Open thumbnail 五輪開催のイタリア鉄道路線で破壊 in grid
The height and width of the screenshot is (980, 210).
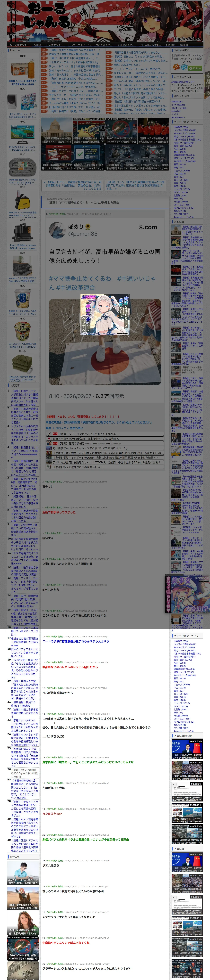click(x=88, y=130)
